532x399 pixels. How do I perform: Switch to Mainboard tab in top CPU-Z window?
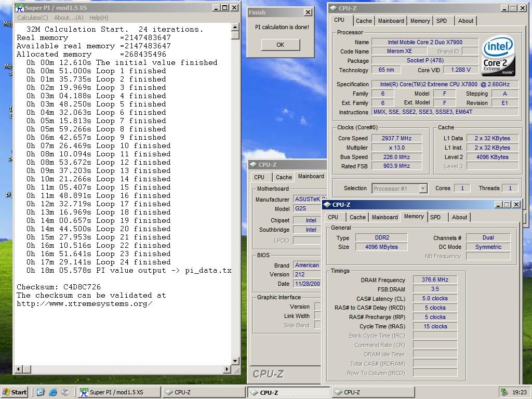tap(391, 21)
